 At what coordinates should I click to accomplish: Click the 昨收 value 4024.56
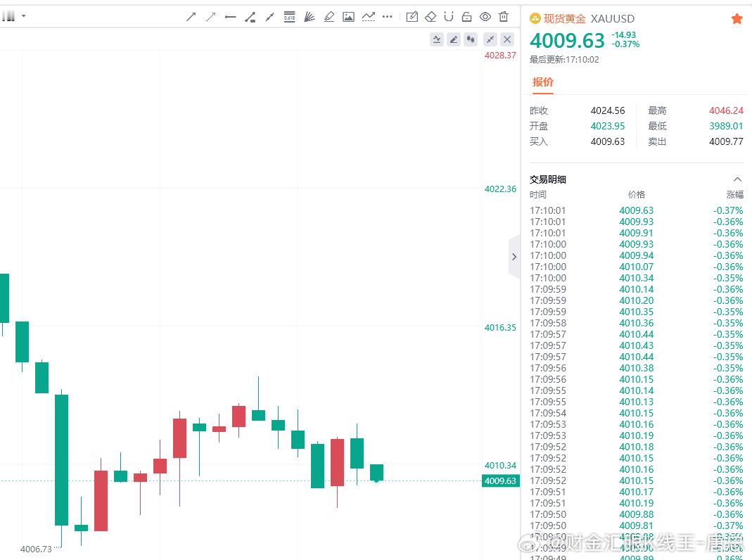608,110
